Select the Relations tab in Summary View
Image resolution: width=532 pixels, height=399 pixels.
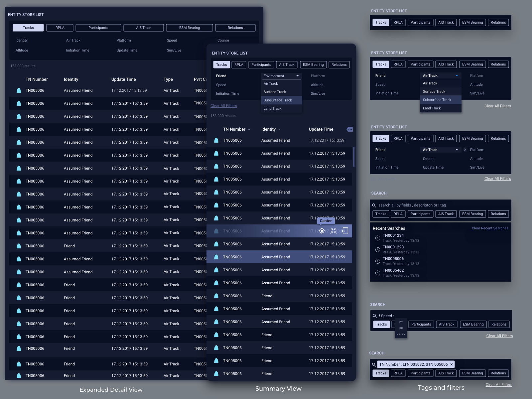point(339,65)
